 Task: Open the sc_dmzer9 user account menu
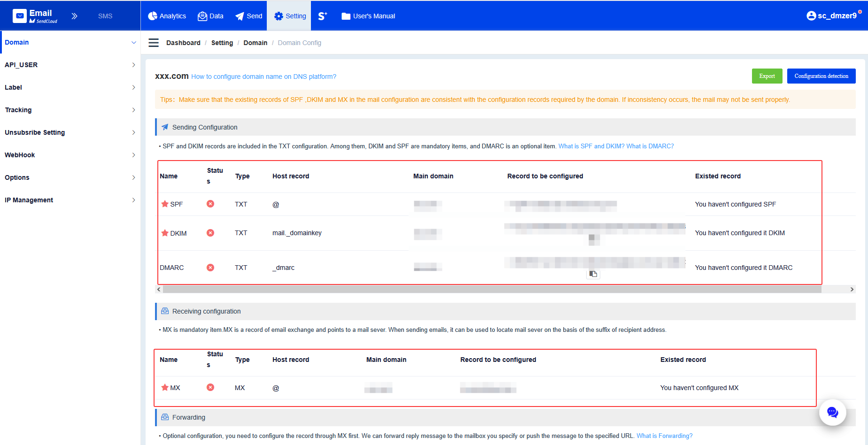833,15
